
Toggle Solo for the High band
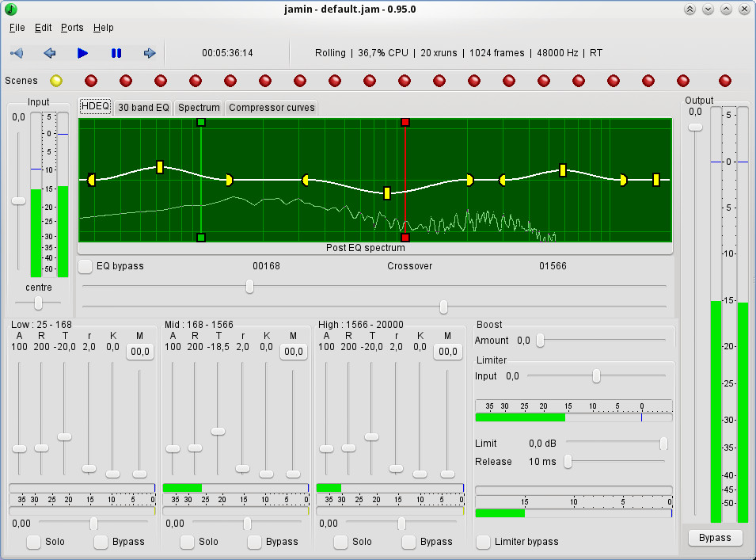[340, 542]
